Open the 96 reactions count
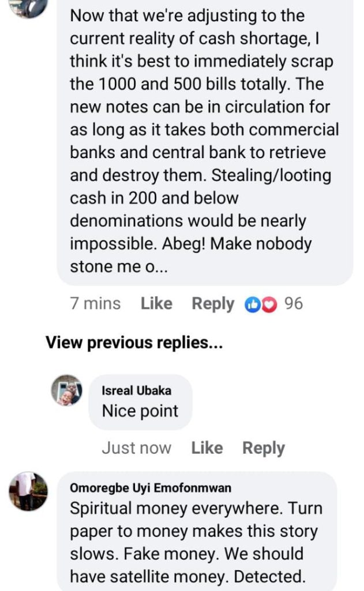 pyautogui.click(x=293, y=304)
